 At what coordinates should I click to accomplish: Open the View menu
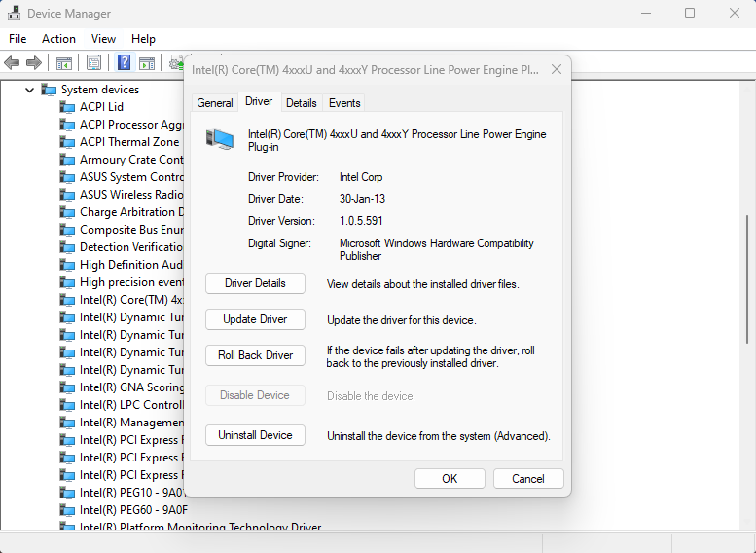point(104,39)
